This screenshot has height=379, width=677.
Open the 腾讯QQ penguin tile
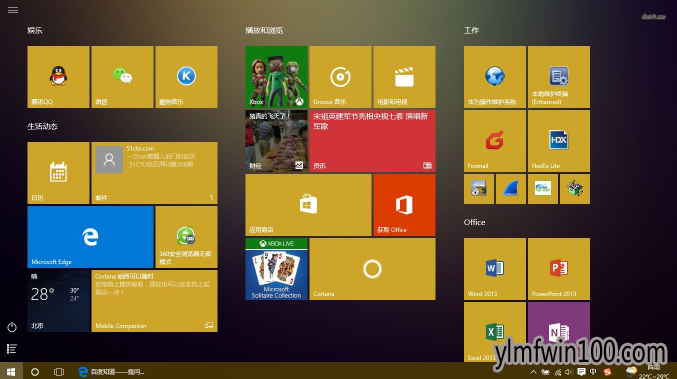[58, 77]
